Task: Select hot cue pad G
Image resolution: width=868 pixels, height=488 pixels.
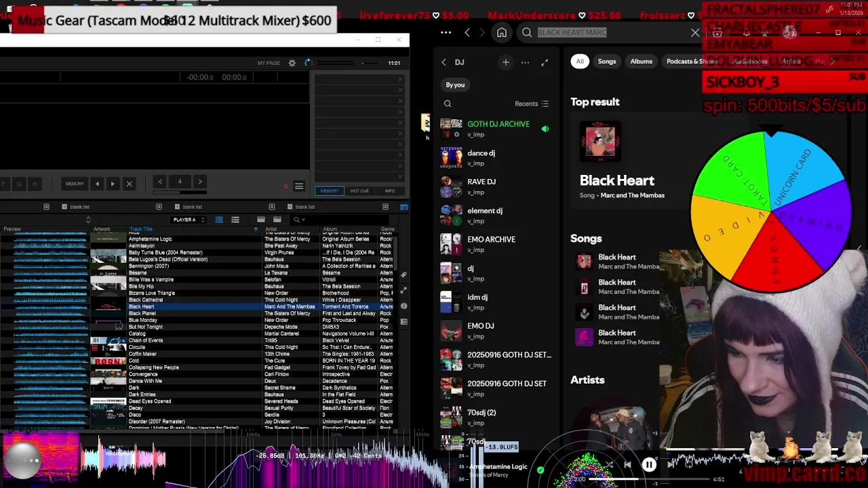Action: pyautogui.click(x=19, y=184)
